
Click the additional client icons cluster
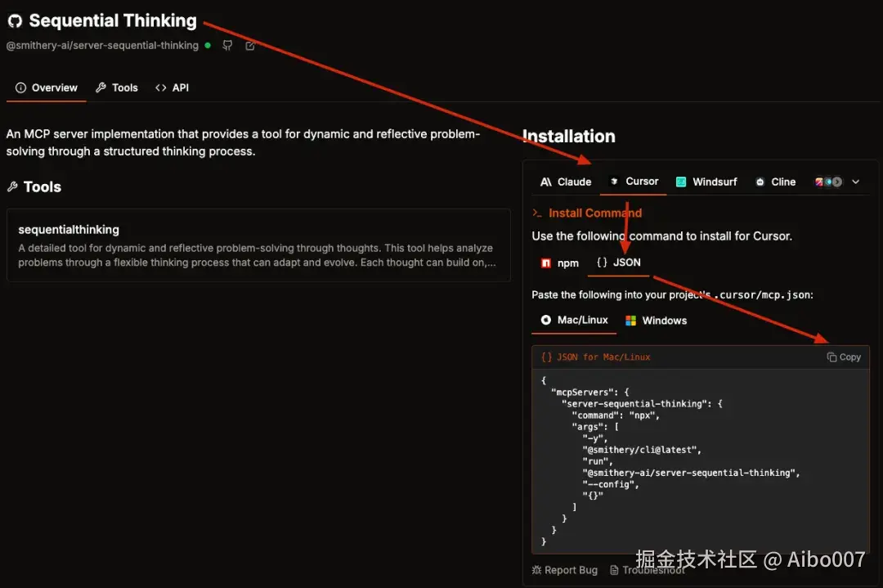tap(828, 182)
